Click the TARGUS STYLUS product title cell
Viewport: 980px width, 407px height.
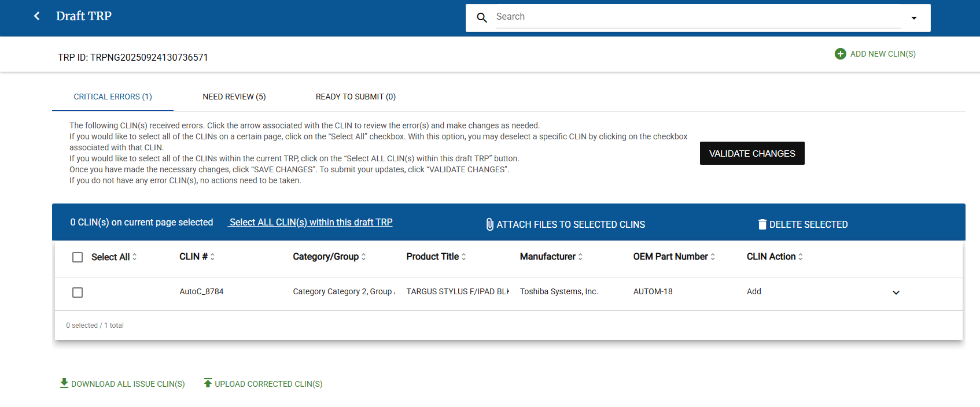click(x=458, y=291)
